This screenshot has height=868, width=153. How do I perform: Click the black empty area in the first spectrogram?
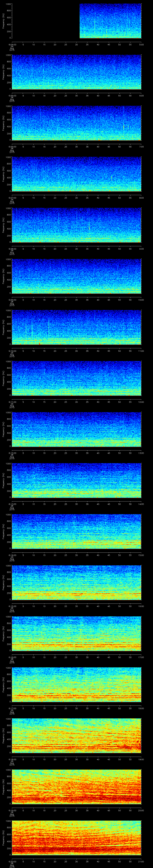point(45,21)
